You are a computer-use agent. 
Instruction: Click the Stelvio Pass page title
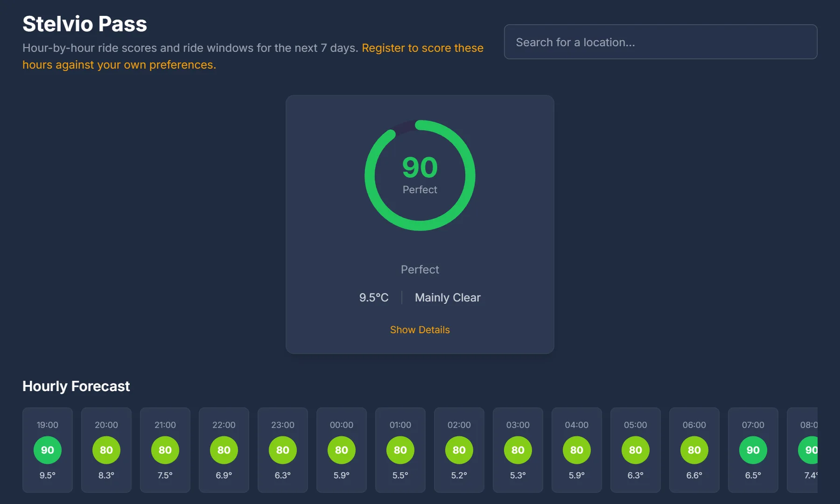point(85,24)
